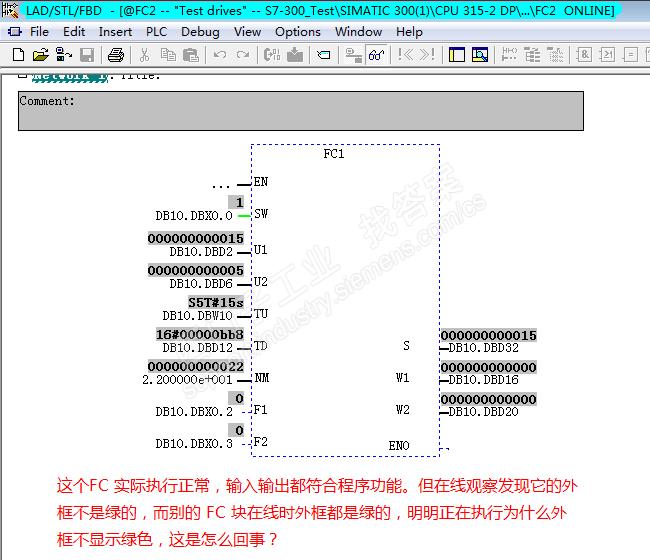Click the Change block call icon
This screenshot has width=650, height=560.
pyautogui.click(x=272, y=55)
